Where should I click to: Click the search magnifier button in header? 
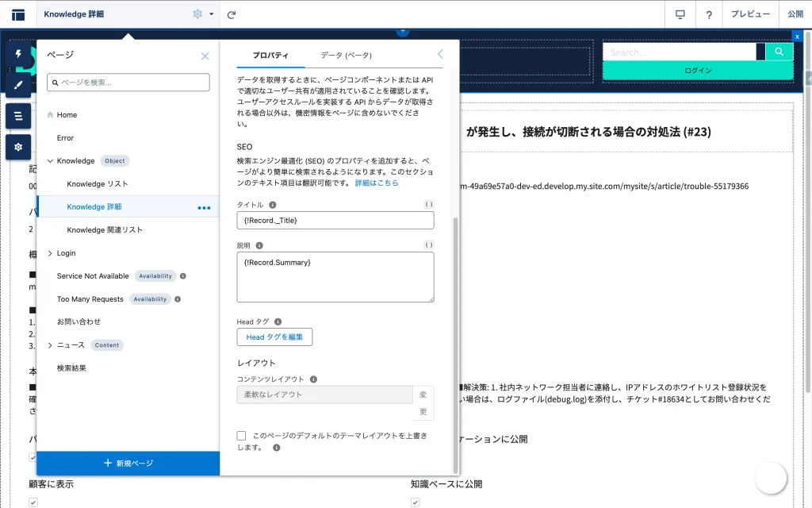pyautogui.click(x=779, y=52)
